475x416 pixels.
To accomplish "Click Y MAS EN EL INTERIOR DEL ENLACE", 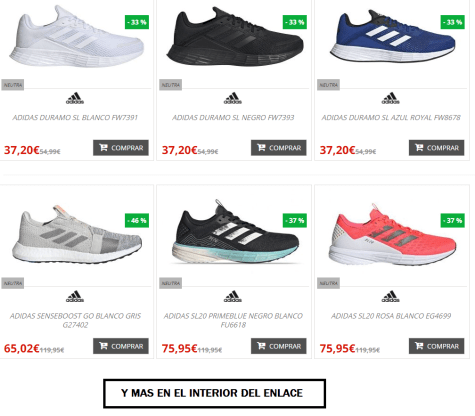I will coord(214,393).
